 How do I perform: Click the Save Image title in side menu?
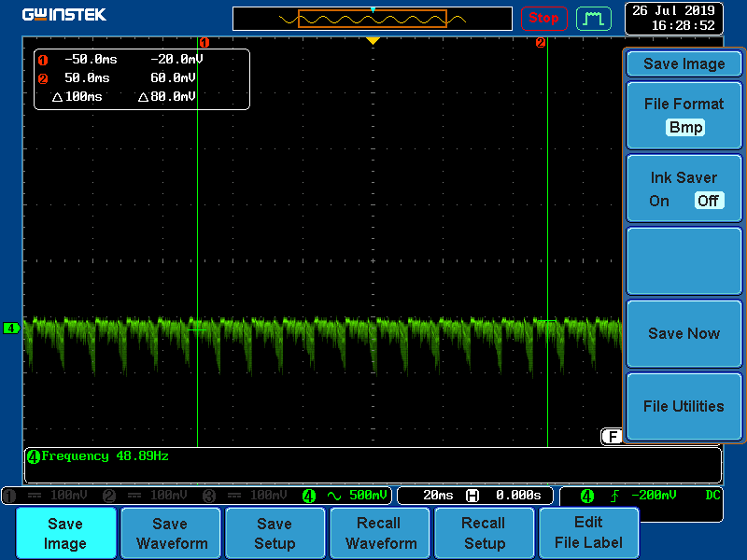tap(684, 63)
